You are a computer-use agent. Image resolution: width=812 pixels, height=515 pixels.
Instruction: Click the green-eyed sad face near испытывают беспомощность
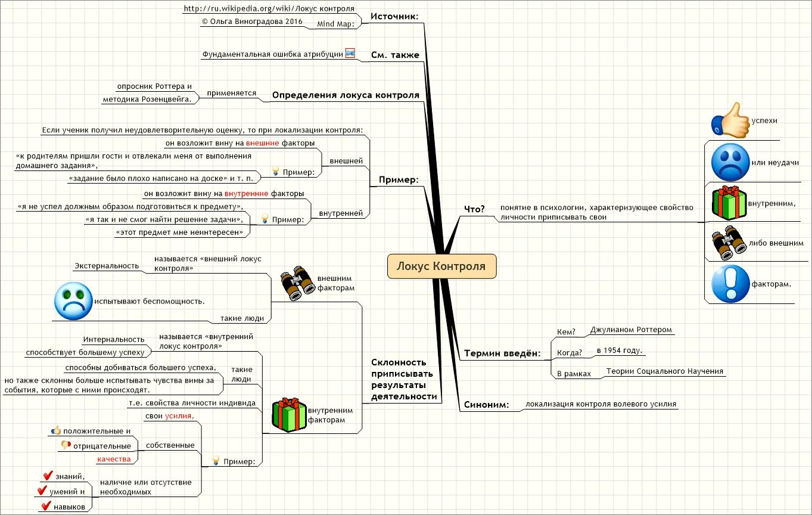[73, 301]
